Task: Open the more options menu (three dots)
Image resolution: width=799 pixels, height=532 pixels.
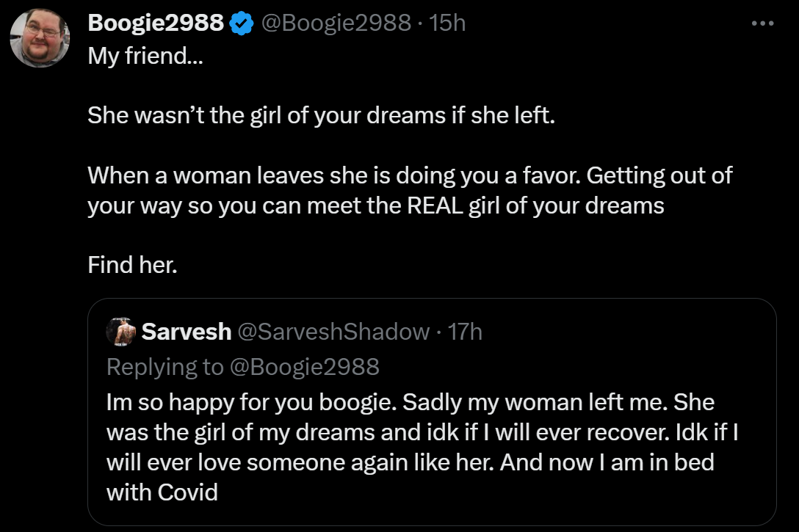Action: pos(763,23)
